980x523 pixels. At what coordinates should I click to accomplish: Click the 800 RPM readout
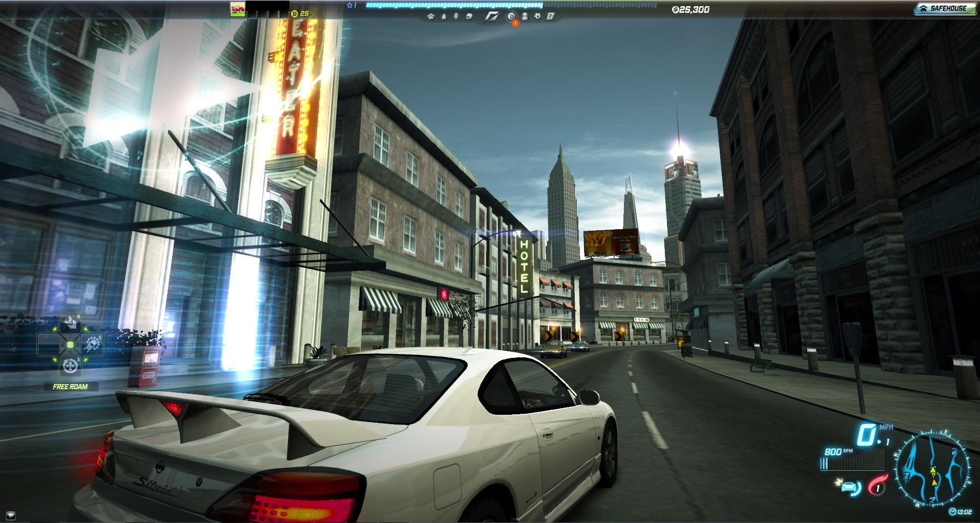pos(839,451)
